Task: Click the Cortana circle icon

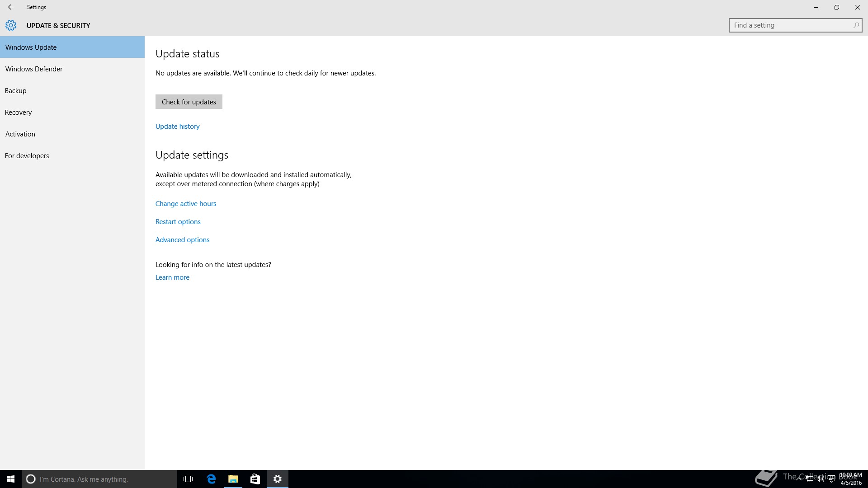Action: pos(30,479)
